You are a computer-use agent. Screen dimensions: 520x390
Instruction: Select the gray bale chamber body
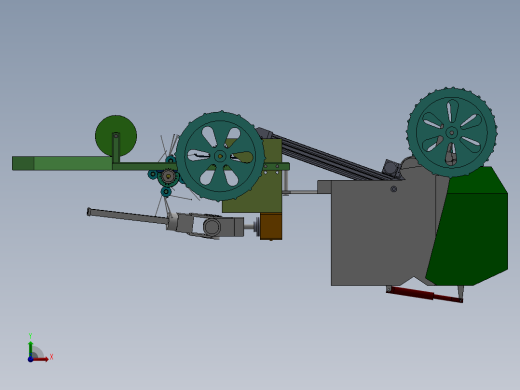[383, 233]
